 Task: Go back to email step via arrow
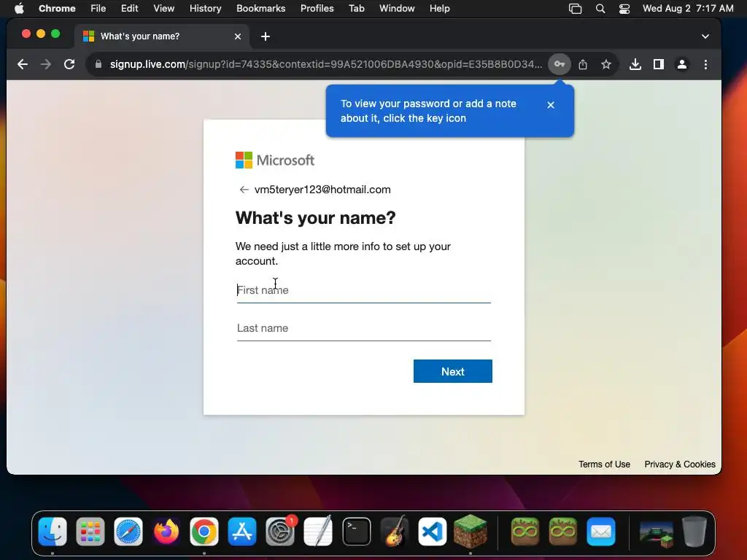(x=244, y=190)
